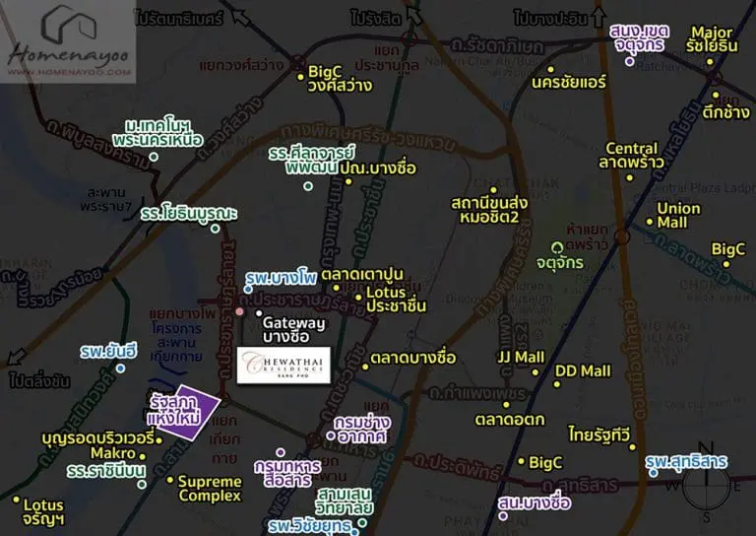Click the ถ.รัชดาภิเษก road label
756x536 pixels.
coord(497,46)
